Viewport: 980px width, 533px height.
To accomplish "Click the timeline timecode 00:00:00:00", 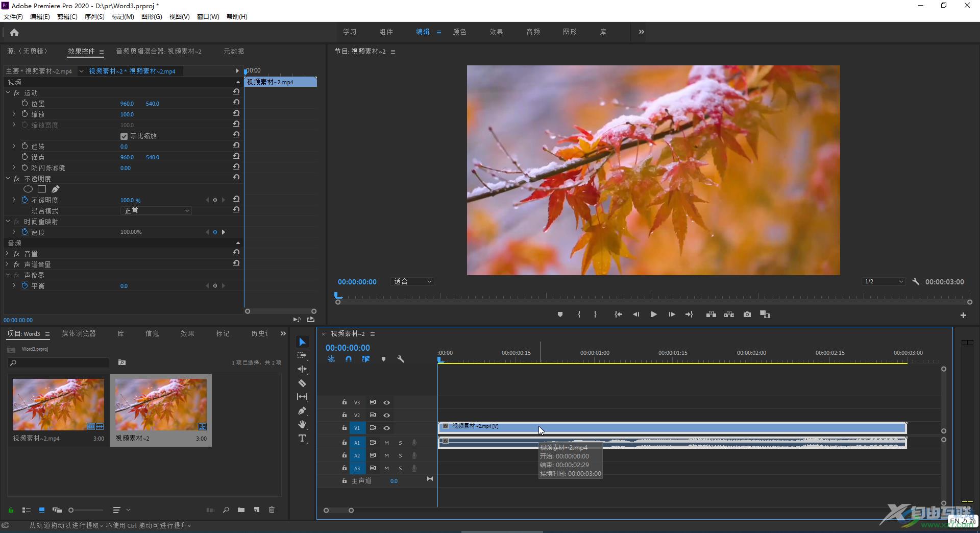I will click(348, 348).
